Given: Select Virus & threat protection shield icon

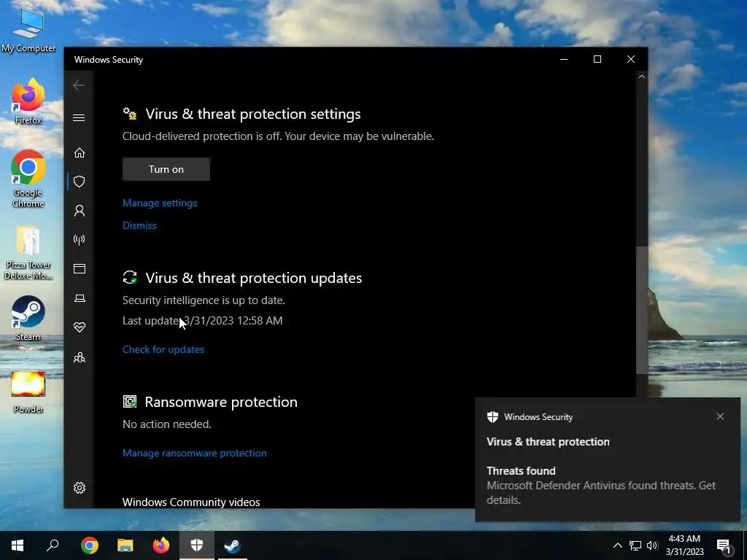Looking at the screenshot, I should tap(79, 182).
